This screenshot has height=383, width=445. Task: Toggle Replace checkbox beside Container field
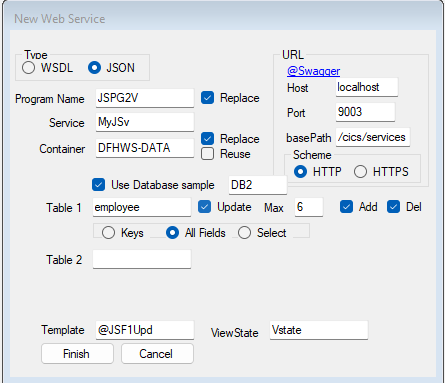pyautogui.click(x=207, y=138)
